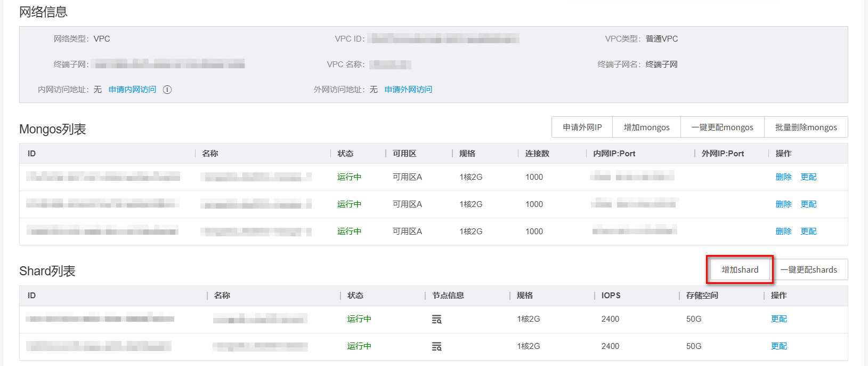Click 更配 for first mongos row
This screenshot has width=868, height=366.
pyautogui.click(x=808, y=177)
